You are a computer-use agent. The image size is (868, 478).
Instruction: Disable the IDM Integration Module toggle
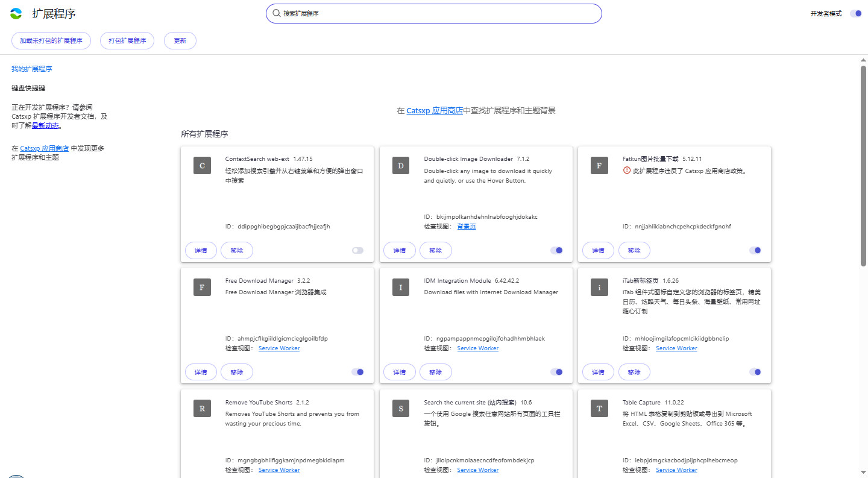coord(556,372)
